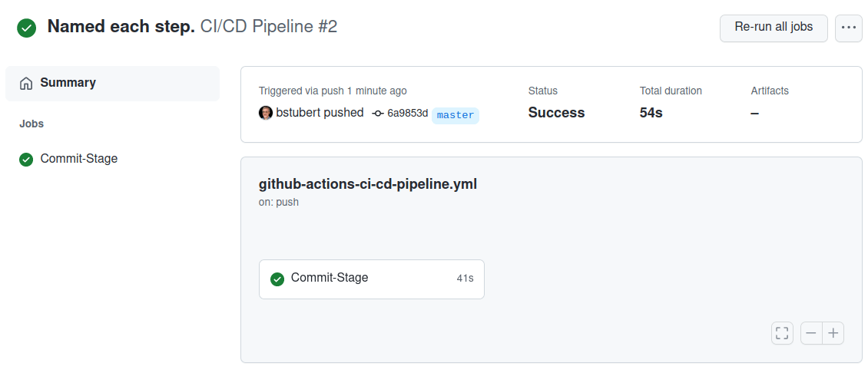Click the green success check beside the run title

click(27, 28)
